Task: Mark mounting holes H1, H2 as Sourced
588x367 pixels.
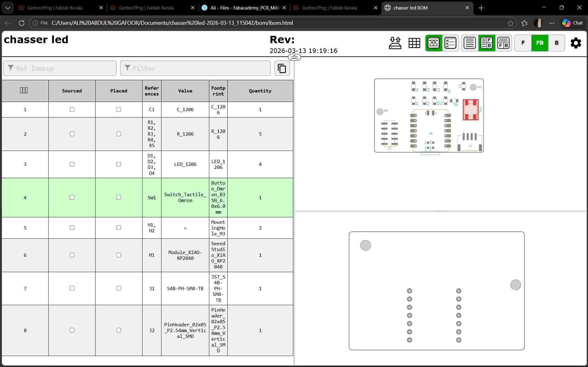Action: pyautogui.click(x=72, y=227)
